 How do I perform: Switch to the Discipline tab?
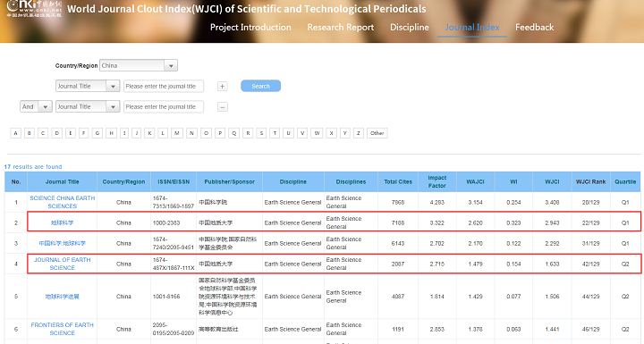(x=409, y=28)
